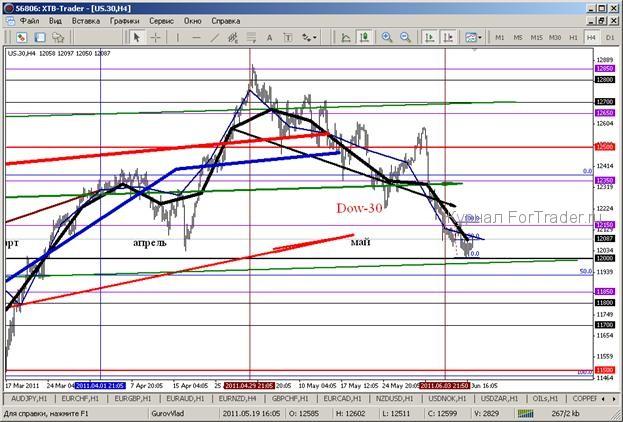Click the Dow-30 chart label
623x422 pixels.
point(359,208)
